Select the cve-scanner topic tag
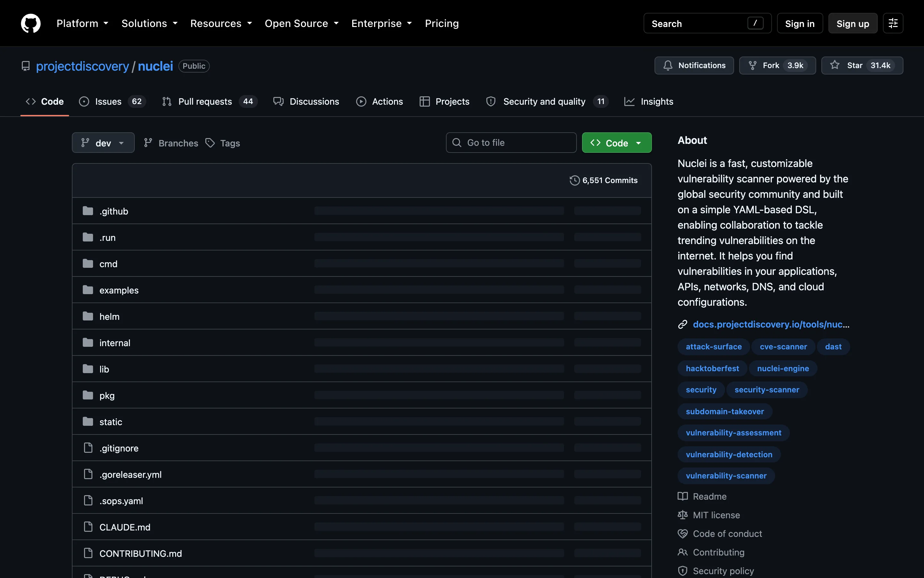The width and height of the screenshot is (924, 578). [x=783, y=347]
